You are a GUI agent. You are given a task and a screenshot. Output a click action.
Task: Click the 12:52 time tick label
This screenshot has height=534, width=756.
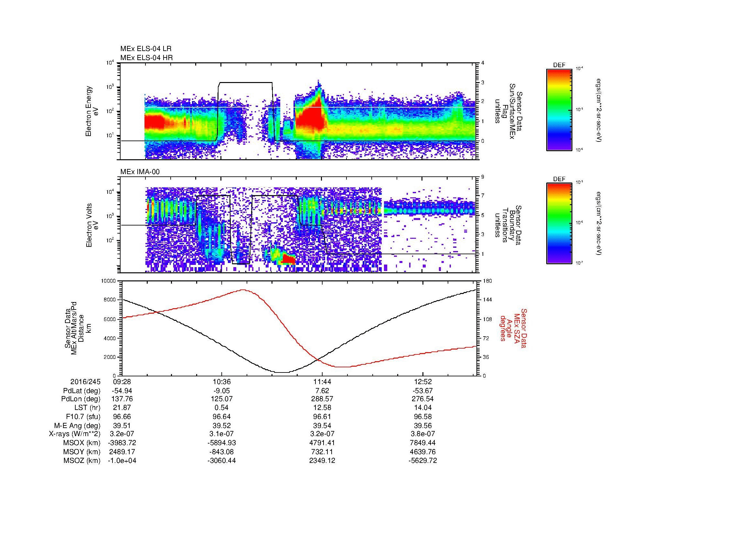pyautogui.click(x=422, y=382)
